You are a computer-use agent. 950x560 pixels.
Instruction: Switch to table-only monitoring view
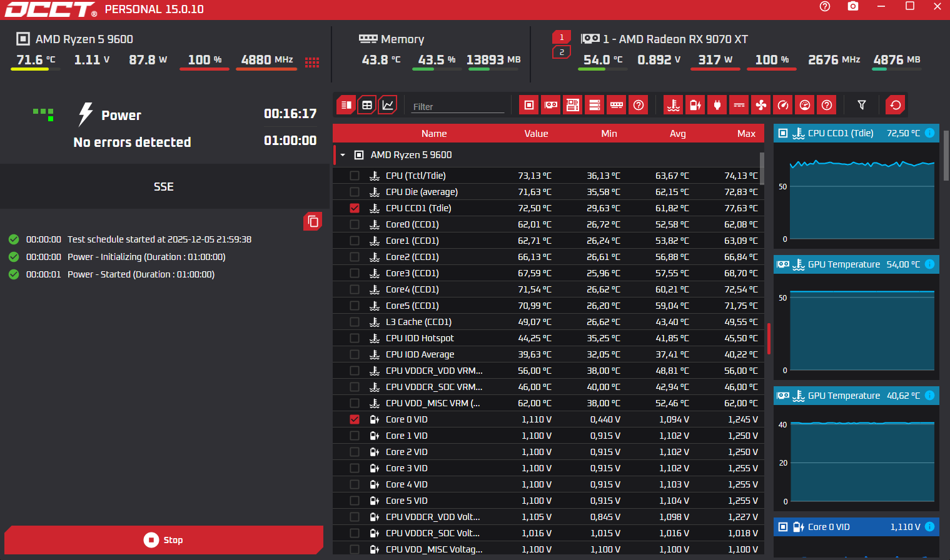point(367,105)
